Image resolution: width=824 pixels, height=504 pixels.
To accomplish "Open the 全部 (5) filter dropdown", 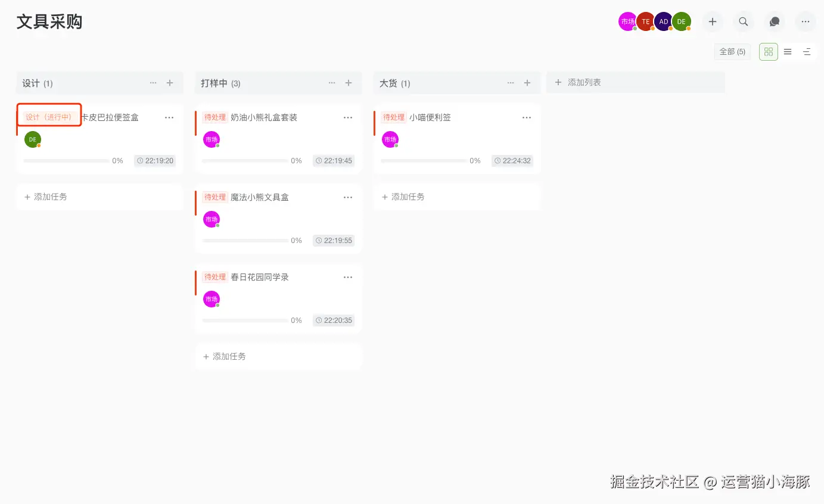I will [732, 52].
